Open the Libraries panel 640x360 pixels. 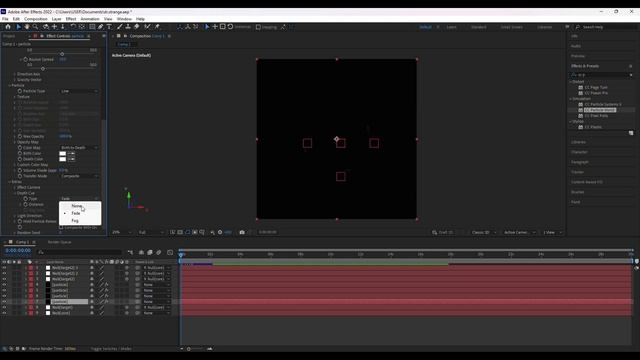coord(578,142)
